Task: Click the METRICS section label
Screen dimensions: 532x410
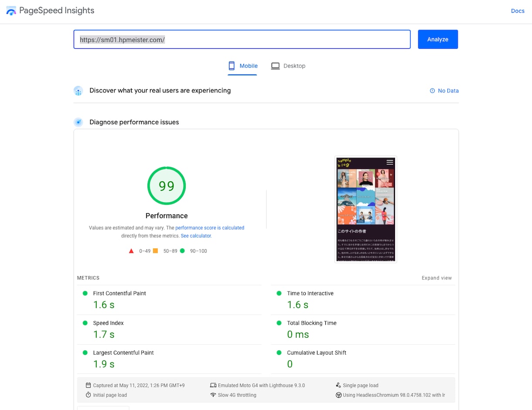Action: 89,278
